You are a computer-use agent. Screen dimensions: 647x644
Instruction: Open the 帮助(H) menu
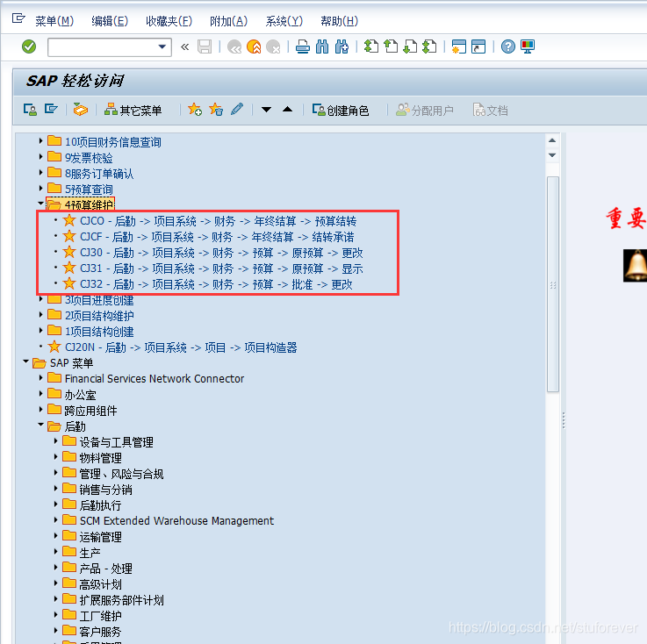339,21
